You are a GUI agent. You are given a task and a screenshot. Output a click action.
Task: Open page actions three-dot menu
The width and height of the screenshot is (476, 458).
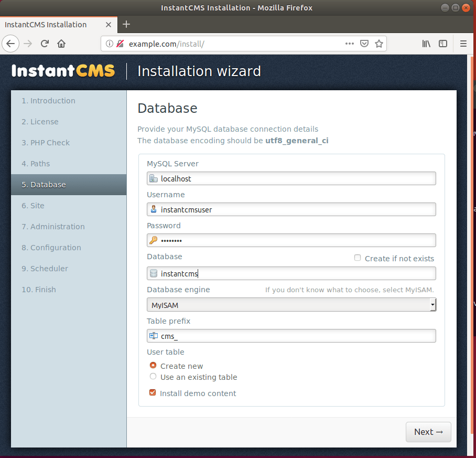click(x=350, y=44)
